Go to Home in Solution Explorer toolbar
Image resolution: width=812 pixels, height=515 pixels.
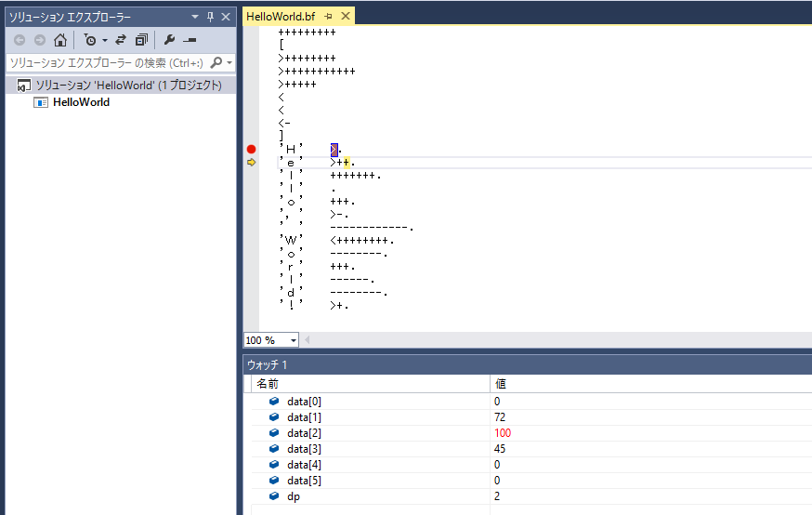point(60,40)
